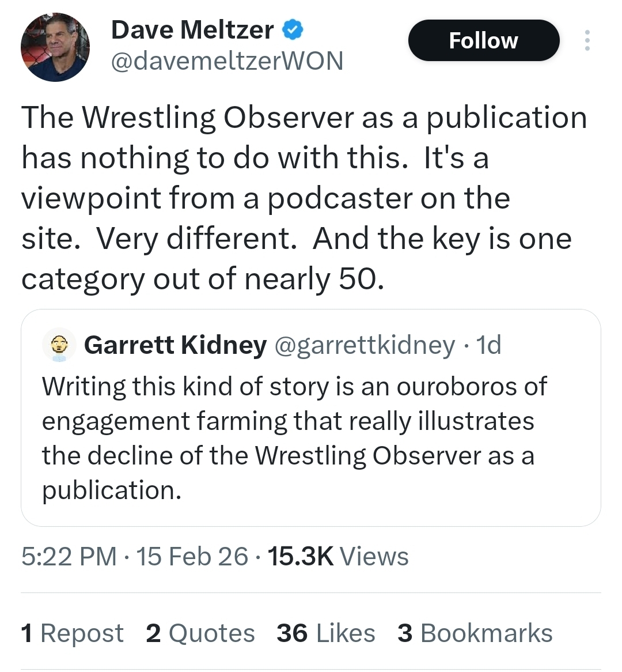Click the 5:22 PM post time
Viewport: 622px width, 672px height.
(69, 556)
